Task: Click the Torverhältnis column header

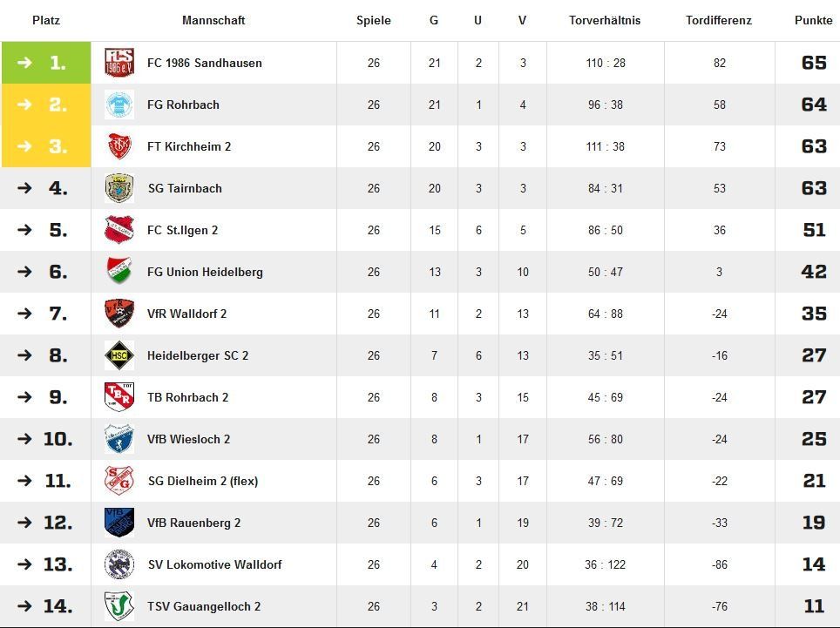Action: point(604,20)
